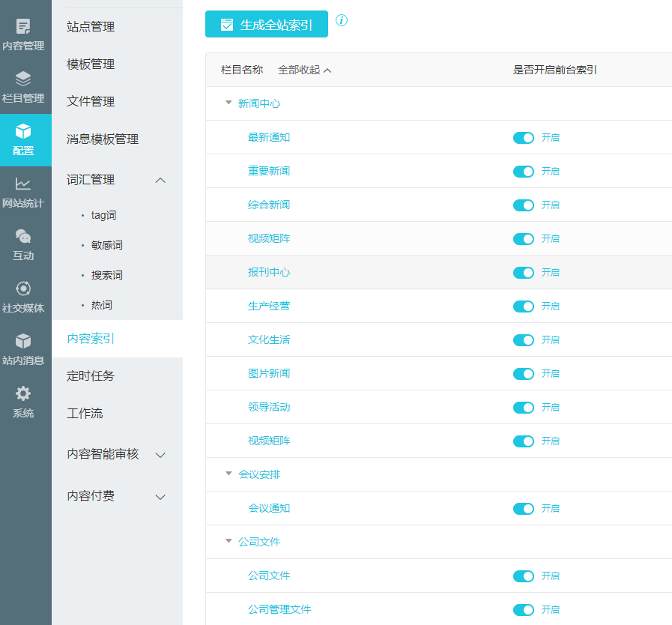Select the 配置 sidebar icon
672x625 pixels.
point(23,132)
